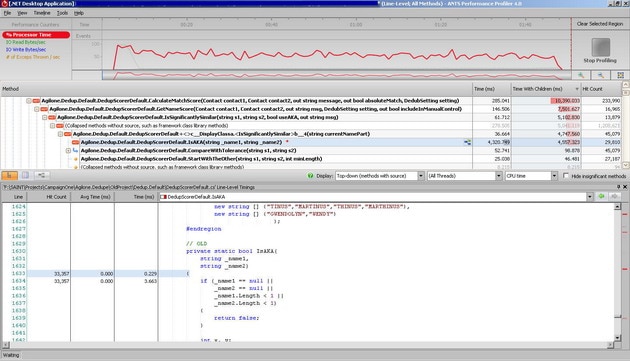Image resolution: width=630 pixels, height=361 pixels.
Task: Select the IsAKA method row
Action: [311, 142]
